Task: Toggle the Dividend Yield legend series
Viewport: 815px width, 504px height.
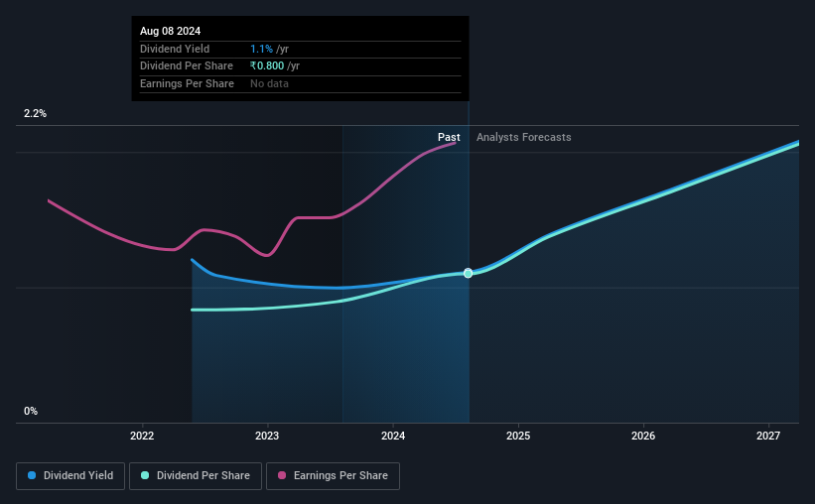Action: (70, 476)
